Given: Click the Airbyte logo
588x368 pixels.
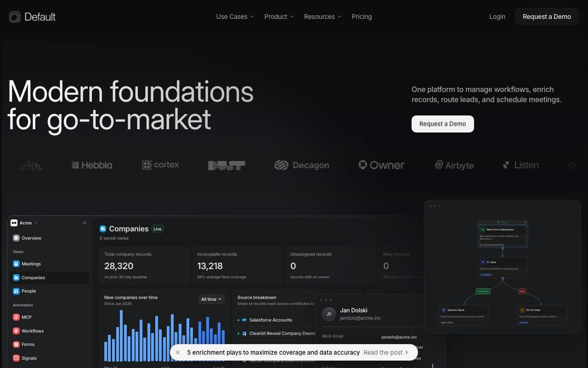Looking at the screenshot, I should pyautogui.click(x=454, y=165).
